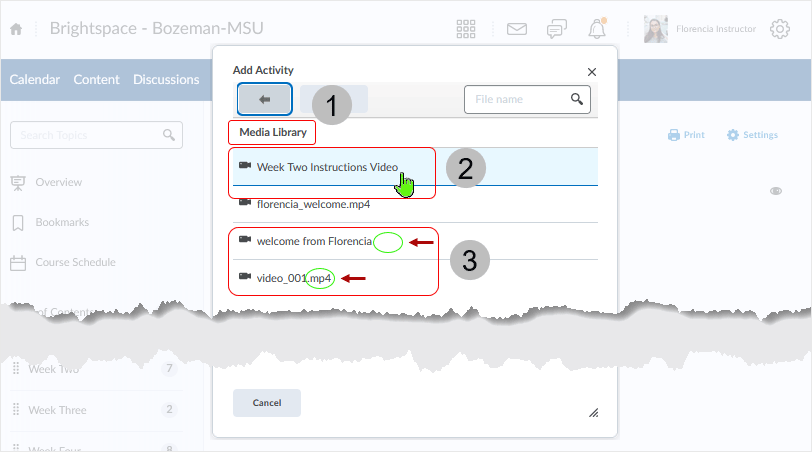The width and height of the screenshot is (812, 452).
Task: Cancel the Add Activity dialog
Action: coord(267,403)
